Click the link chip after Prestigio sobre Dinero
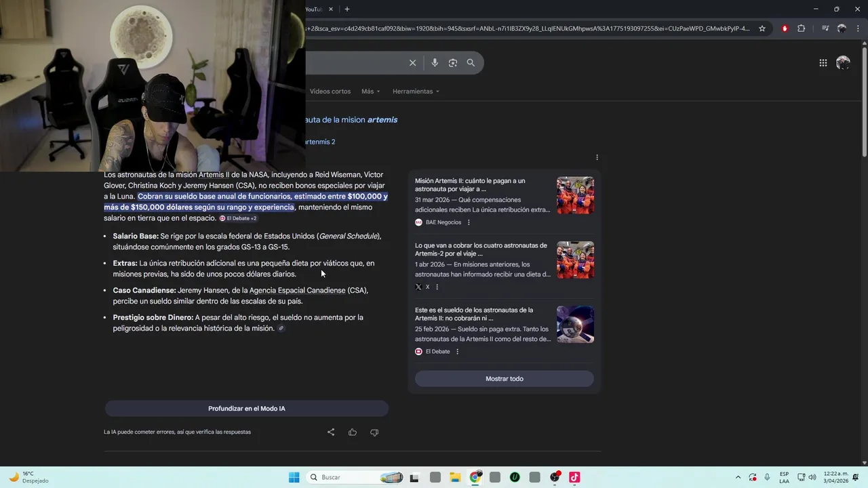This screenshot has width=868, height=488. pyautogui.click(x=281, y=329)
